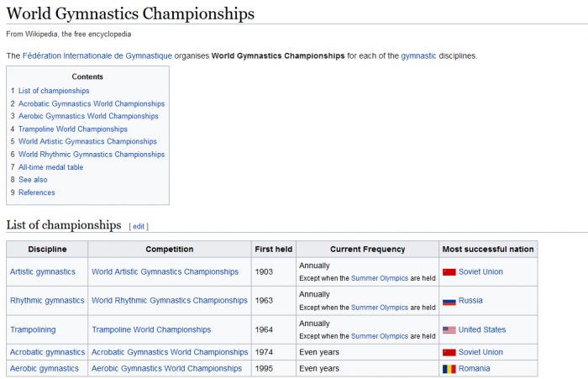Jump to World Rhythmic Gymnastics Championships contents entry
Viewport: 588px width, 379px height.
pos(92,155)
